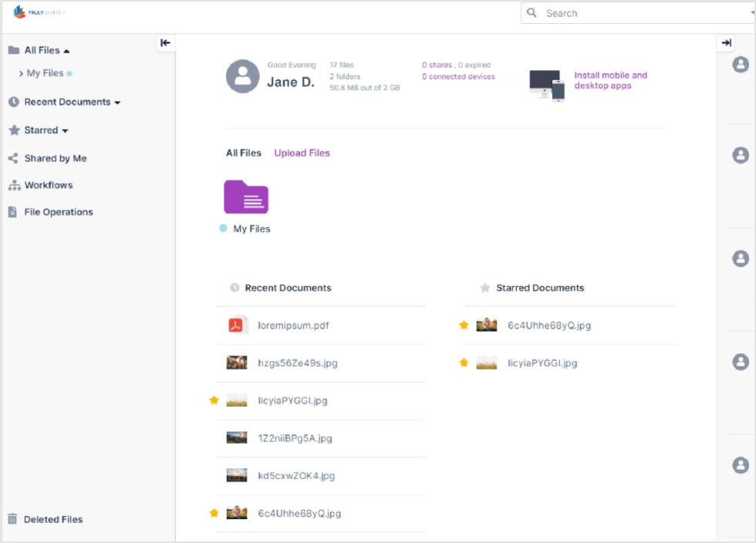Click the loremipsum.pdf PDF icon

point(237,325)
